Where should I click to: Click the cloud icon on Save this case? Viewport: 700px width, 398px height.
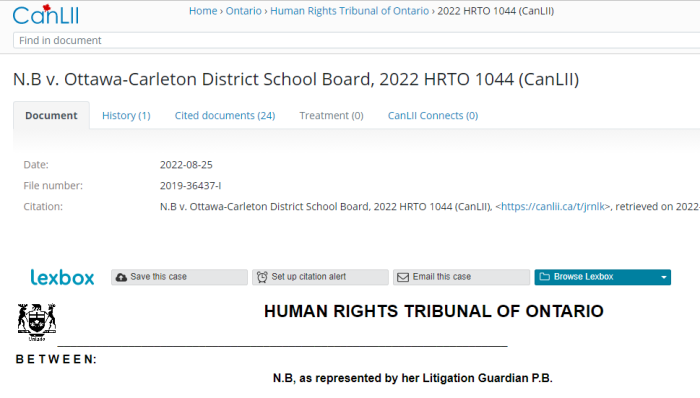[x=121, y=277]
